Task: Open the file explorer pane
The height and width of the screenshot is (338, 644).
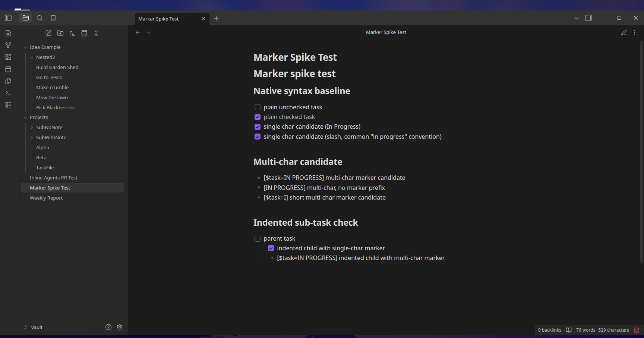Action: click(x=26, y=18)
